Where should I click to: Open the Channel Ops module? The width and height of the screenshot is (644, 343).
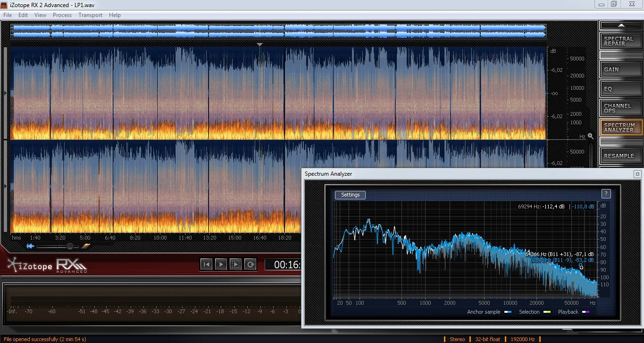pos(621,108)
